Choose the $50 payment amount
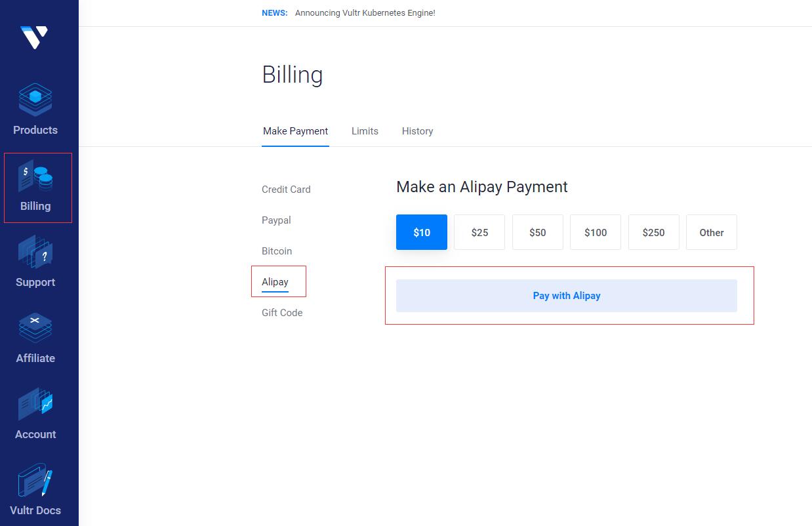The height and width of the screenshot is (526, 812). (538, 232)
